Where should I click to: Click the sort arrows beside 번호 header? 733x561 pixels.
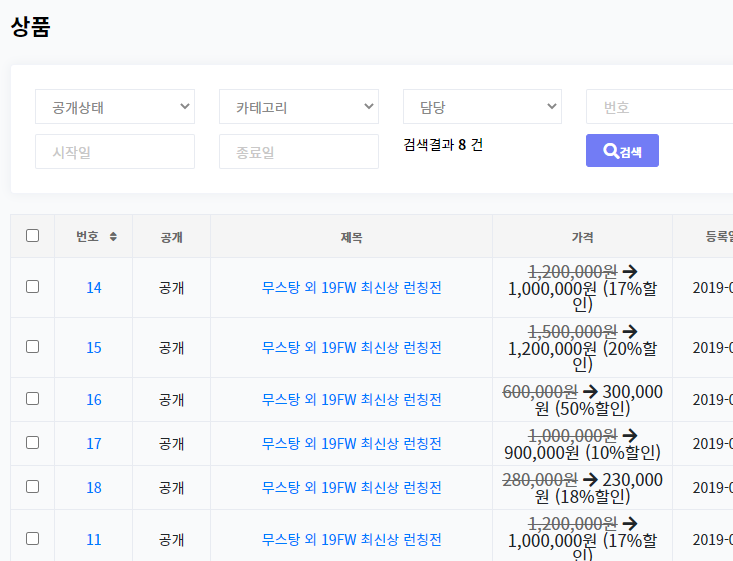coord(113,237)
